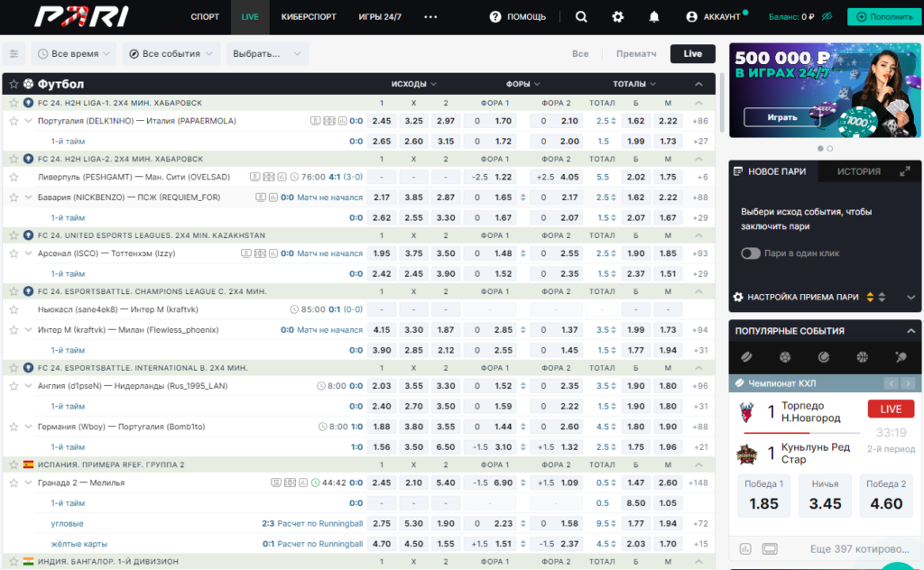Open statistics icon for Гранада 2 match
Image resolution: width=924 pixels, height=570 pixels.
(x=303, y=483)
